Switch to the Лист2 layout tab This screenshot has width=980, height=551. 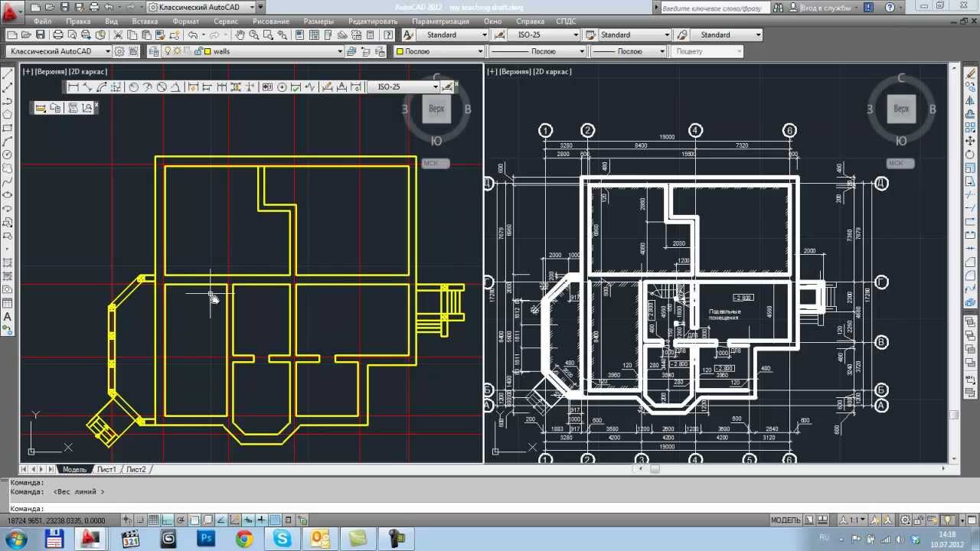(x=136, y=469)
